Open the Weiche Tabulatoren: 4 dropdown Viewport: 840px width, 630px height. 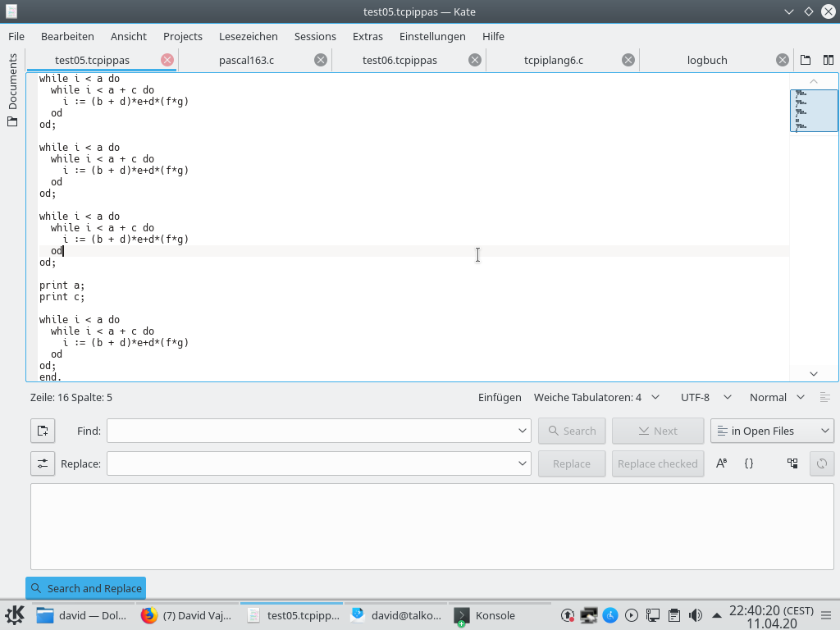tap(596, 397)
